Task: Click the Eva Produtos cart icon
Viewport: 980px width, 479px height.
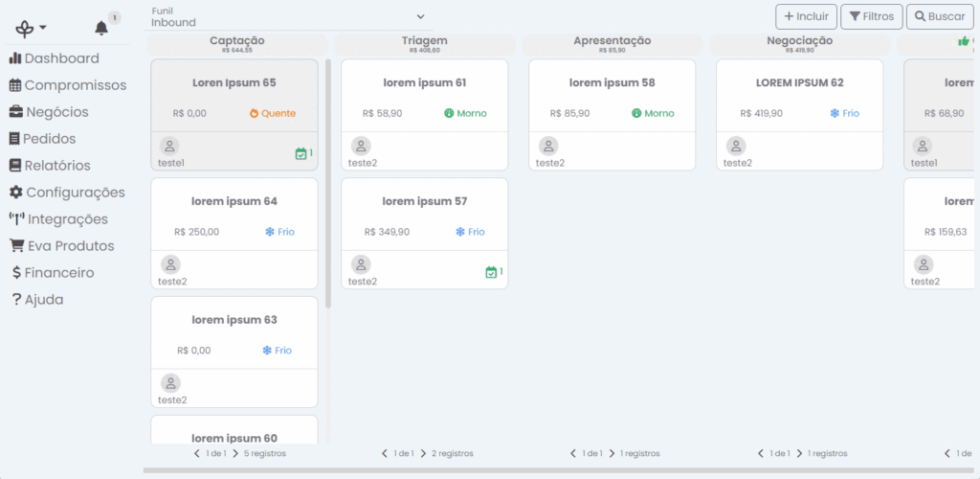Action: (x=16, y=246)
